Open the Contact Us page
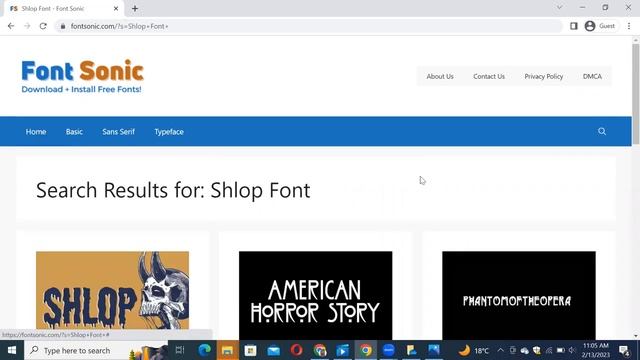Viewport: 640px width, 360px height. click(x=489, y=76)
